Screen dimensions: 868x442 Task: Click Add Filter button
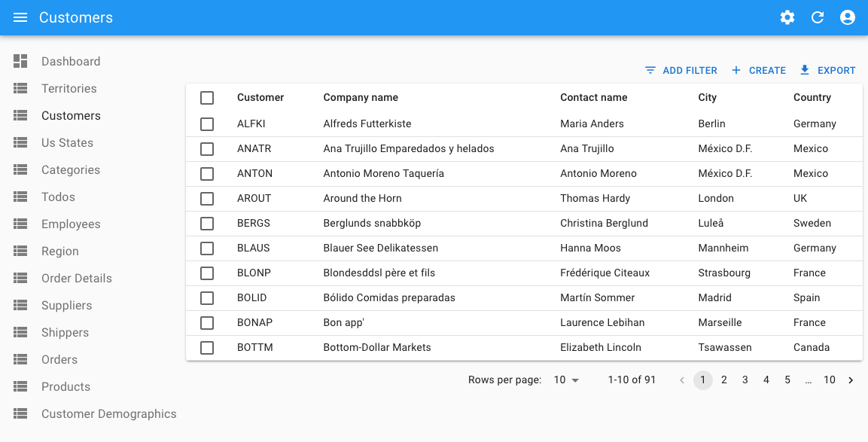point(681,71)
